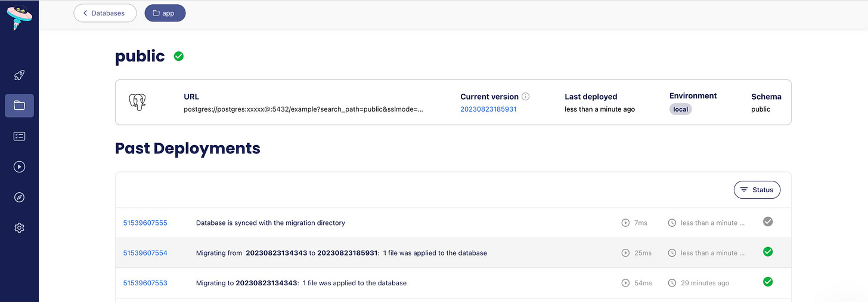Open the play circle sidebar icon
This screenshot has width=868, height=302.
[x=19, y=167]
